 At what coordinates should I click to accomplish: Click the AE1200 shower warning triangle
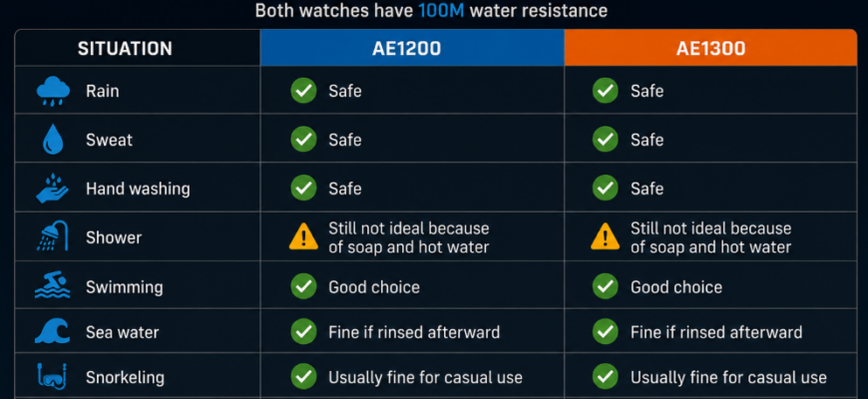(304, 236)
